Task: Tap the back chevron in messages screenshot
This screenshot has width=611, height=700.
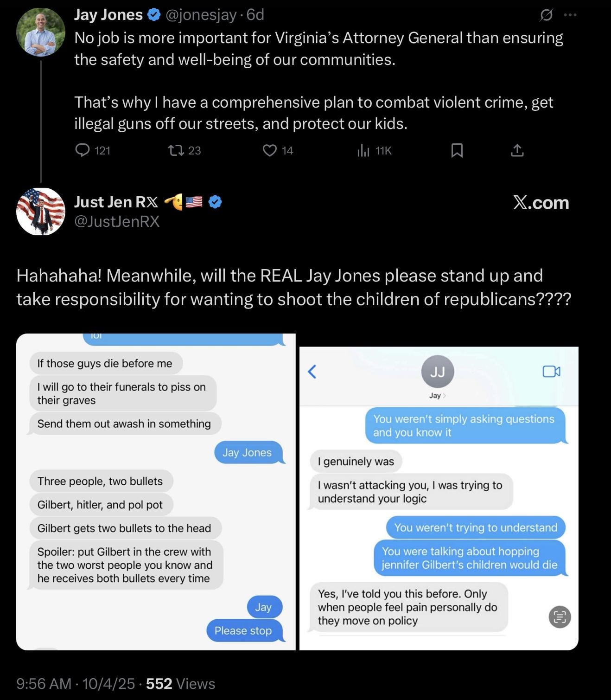Action: tap(312, 371)
